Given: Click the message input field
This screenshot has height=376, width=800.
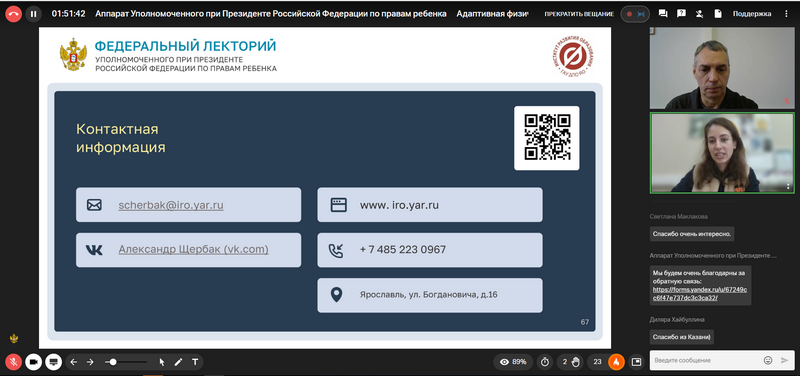Looking at the screenshot, I should point(707,360).
